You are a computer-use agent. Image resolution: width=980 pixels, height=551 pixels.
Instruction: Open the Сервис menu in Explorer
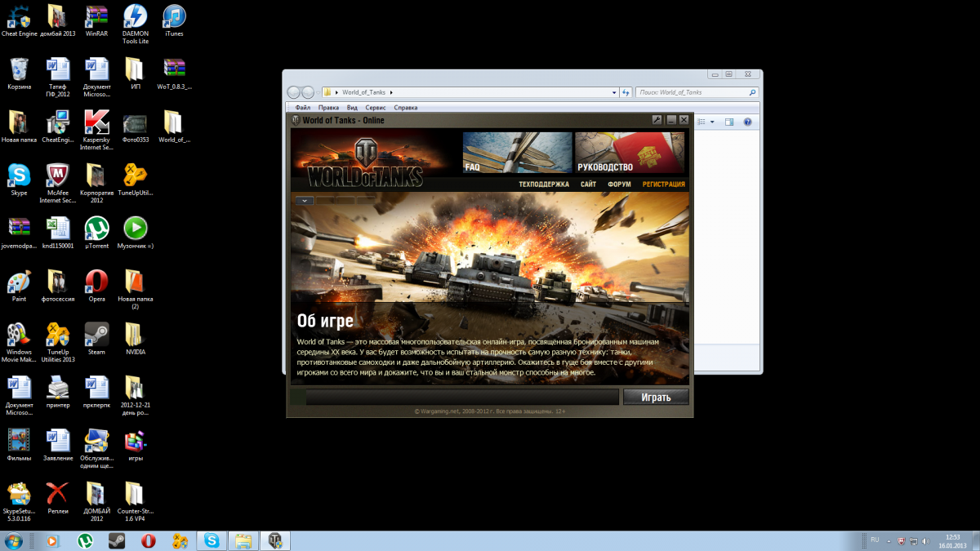[x=376, y=108]
